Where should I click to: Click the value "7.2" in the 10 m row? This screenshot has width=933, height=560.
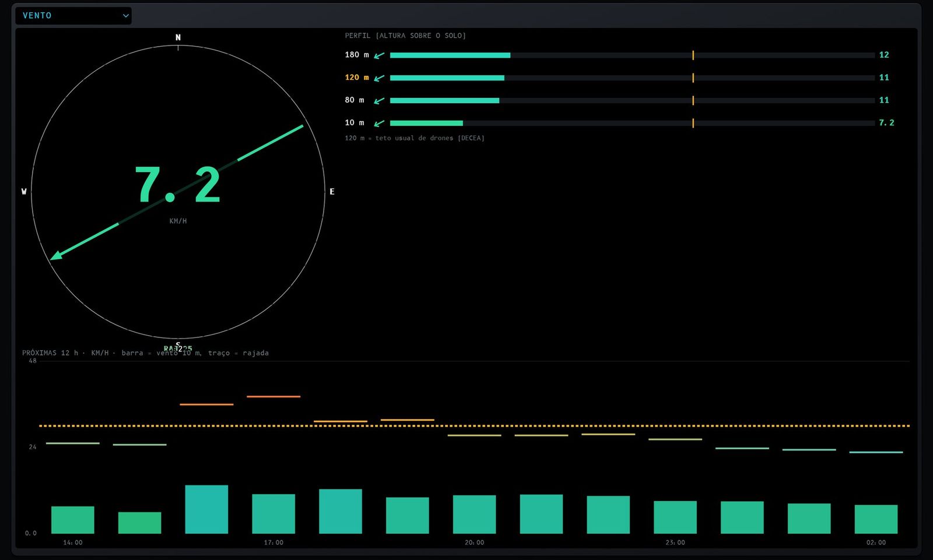[886, 123]
